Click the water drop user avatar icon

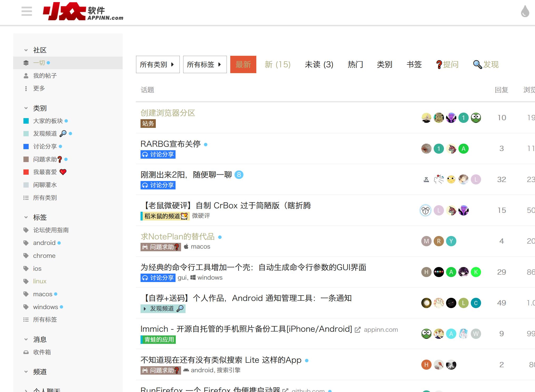(x=525, y=12)
